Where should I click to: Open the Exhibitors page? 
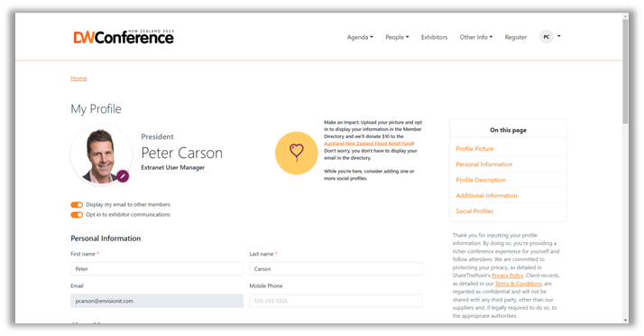coord(434,37)
